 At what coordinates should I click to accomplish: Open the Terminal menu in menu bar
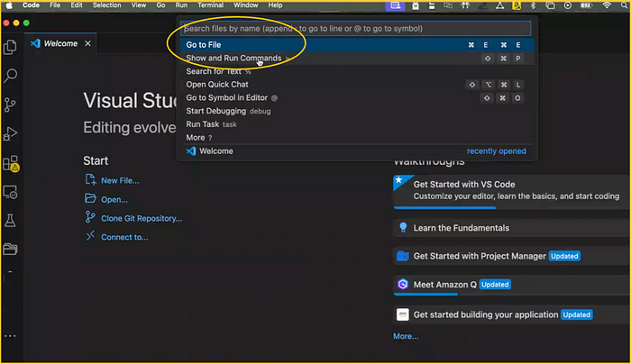[211, 5]
